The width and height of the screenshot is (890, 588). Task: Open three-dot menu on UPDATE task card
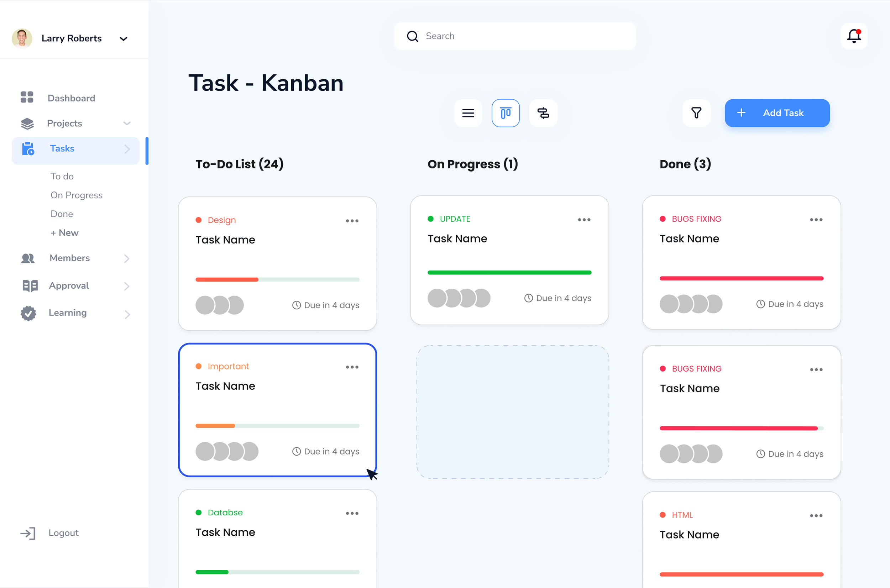point(583,220)
